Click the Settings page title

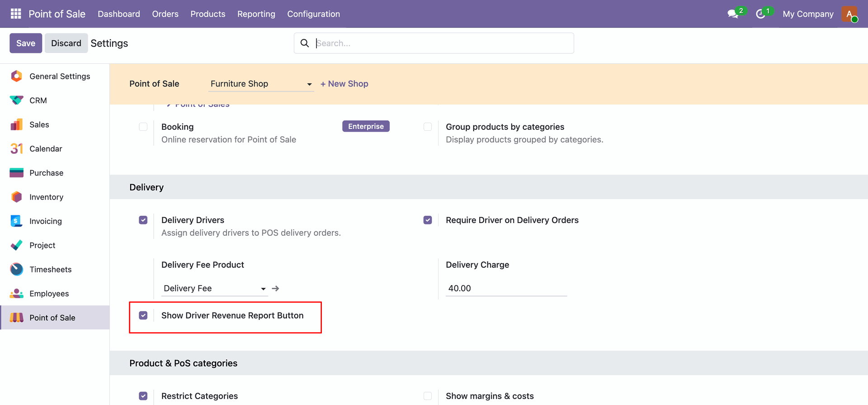click(x=109, y=43)
